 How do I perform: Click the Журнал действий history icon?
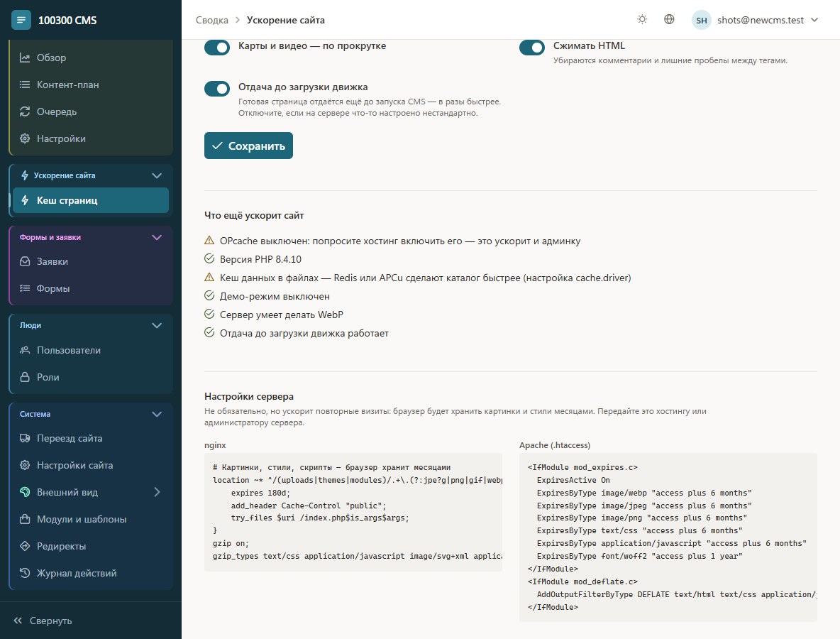(x=25, y=573)
